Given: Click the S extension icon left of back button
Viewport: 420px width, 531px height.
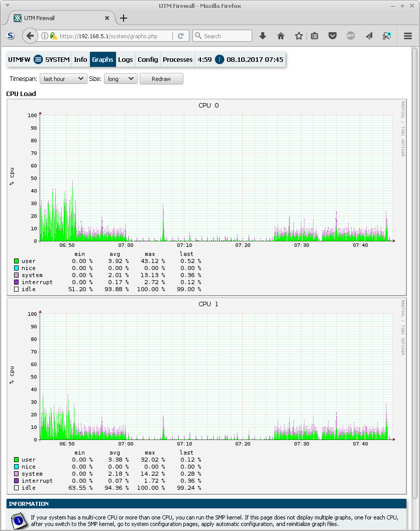Looking at the screenshot, I should click(11, 36).
